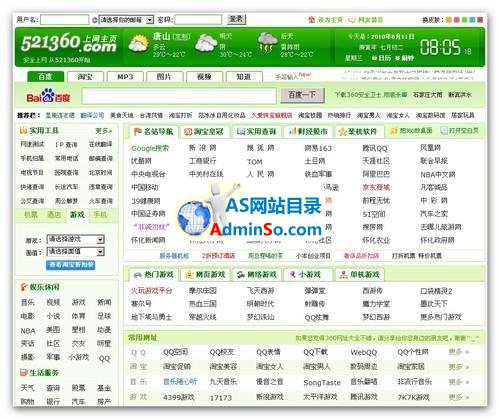This screenshot has width=500, height=419.
Task: Focus the 密码 password field
Action: 198,20
